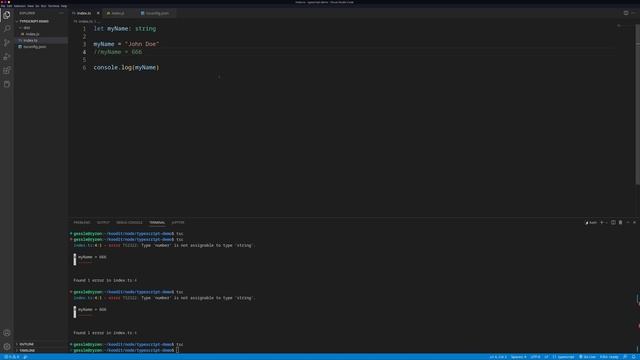Split the terminal pane
The image size is (640, 360).
point(613,222)
